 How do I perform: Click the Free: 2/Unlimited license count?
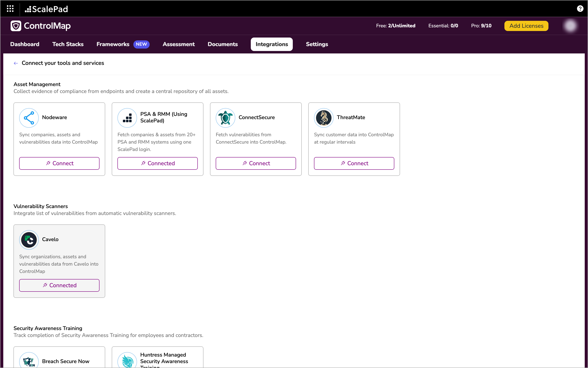[x=396, y=26]
